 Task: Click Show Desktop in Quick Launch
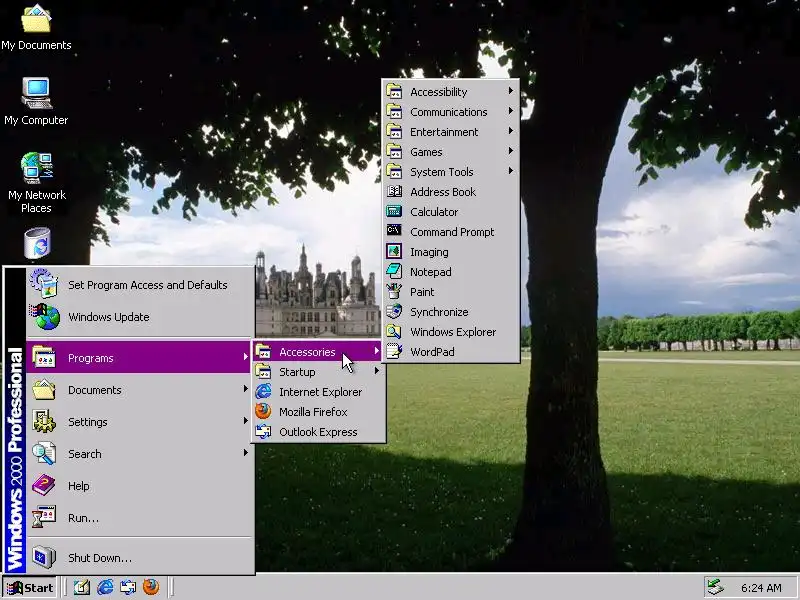82,587
